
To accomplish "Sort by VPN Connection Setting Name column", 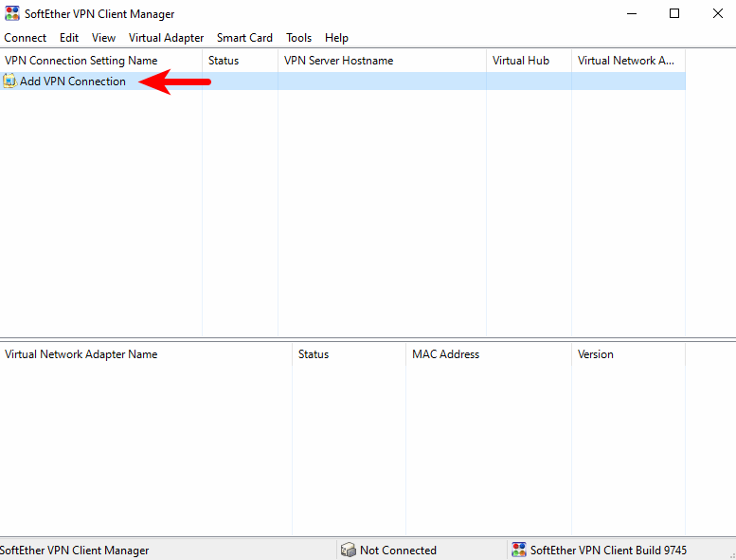I will coord(81,61).
